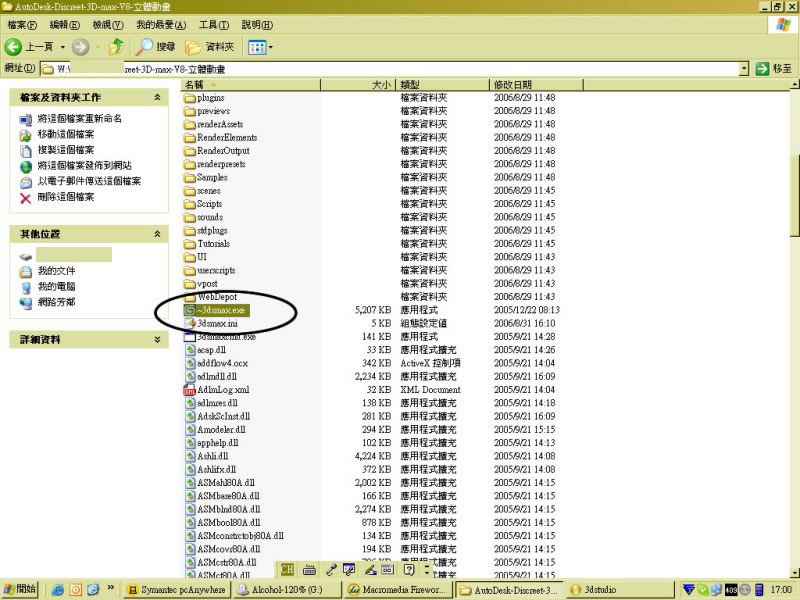The height and width of the screenshot is (600, 800).
Task: Switch to 3dstudio taskbar button
Action: [x=619, y=589]
